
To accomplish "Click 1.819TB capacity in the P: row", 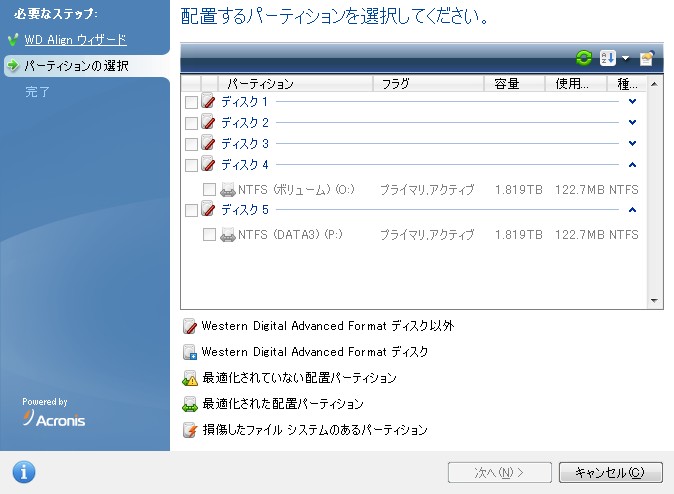I will click(519, 235).
